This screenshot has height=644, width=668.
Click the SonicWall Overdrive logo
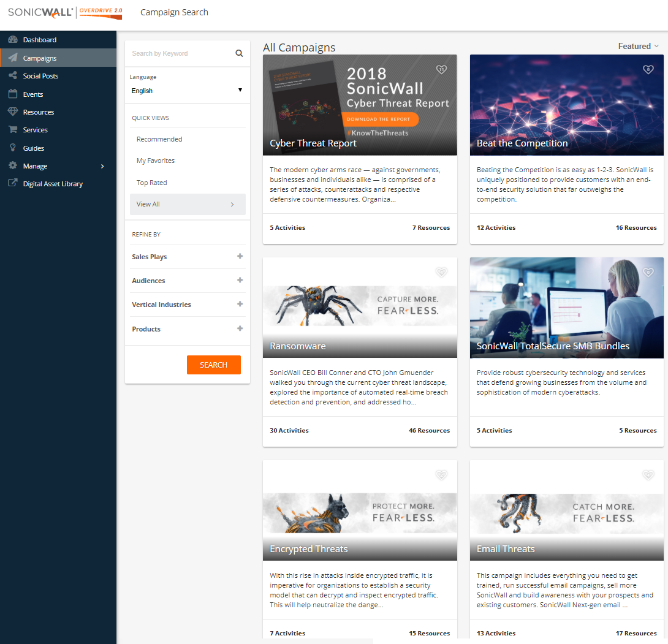65,13
